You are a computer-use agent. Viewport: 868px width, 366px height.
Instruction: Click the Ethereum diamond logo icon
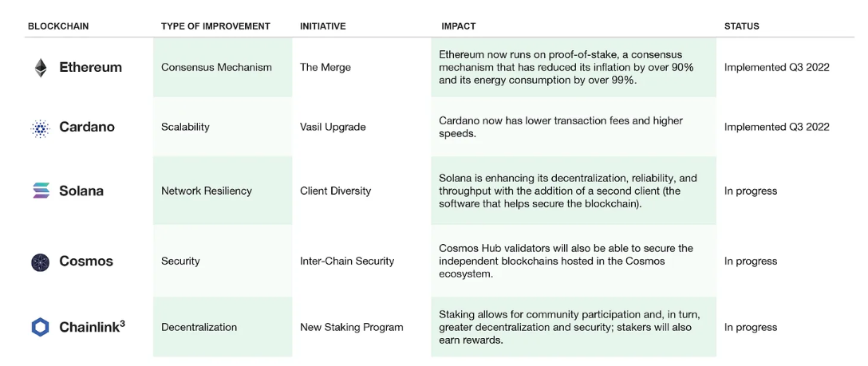point(40,68)
